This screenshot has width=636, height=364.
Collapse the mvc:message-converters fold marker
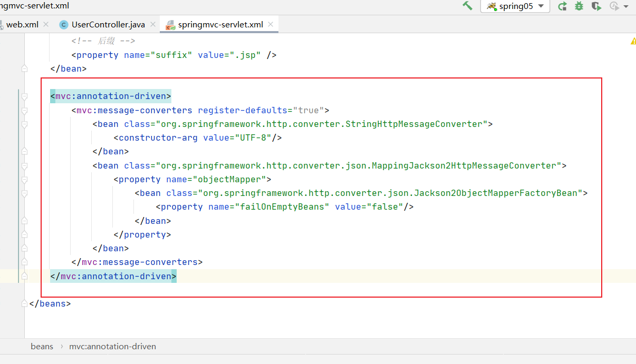click(24, 111)
